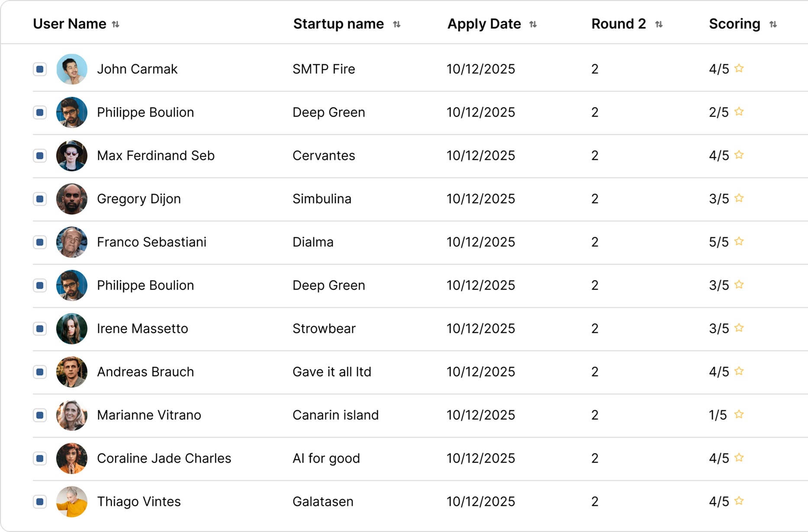Click the Scoring column header label
The image size is (808, 532).
click(734, 24)
